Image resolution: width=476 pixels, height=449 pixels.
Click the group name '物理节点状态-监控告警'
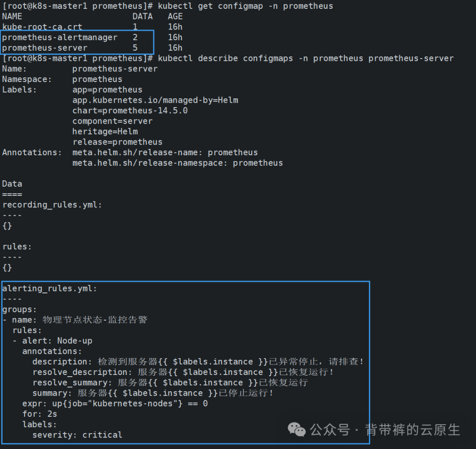point(95,320)
